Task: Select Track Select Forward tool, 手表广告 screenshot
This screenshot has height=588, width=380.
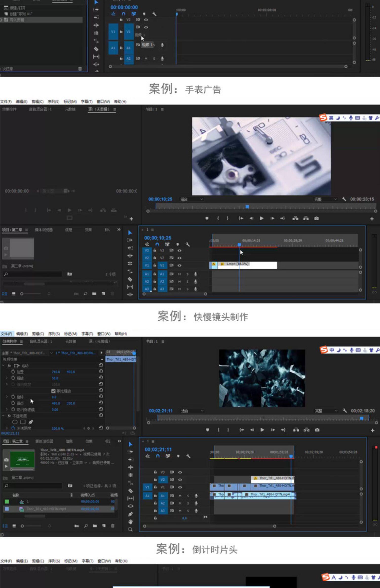Action: [x=130, y=240]
